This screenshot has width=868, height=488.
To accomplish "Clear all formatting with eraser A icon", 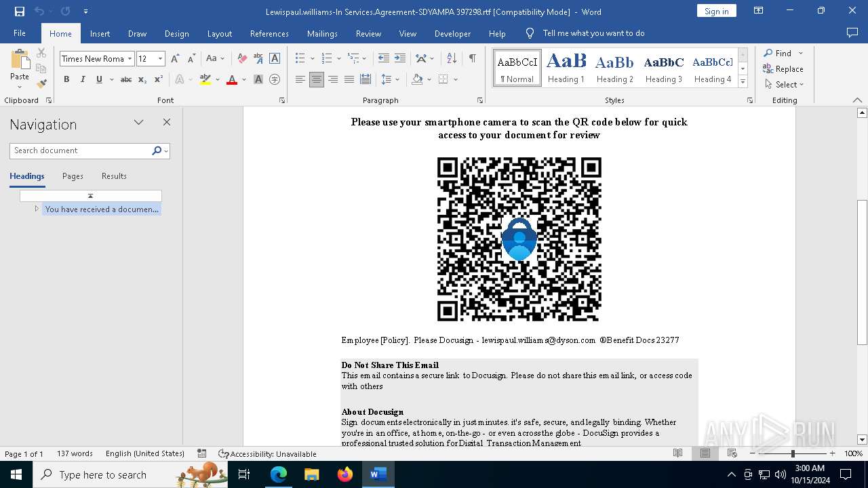I will coord(242,58).
